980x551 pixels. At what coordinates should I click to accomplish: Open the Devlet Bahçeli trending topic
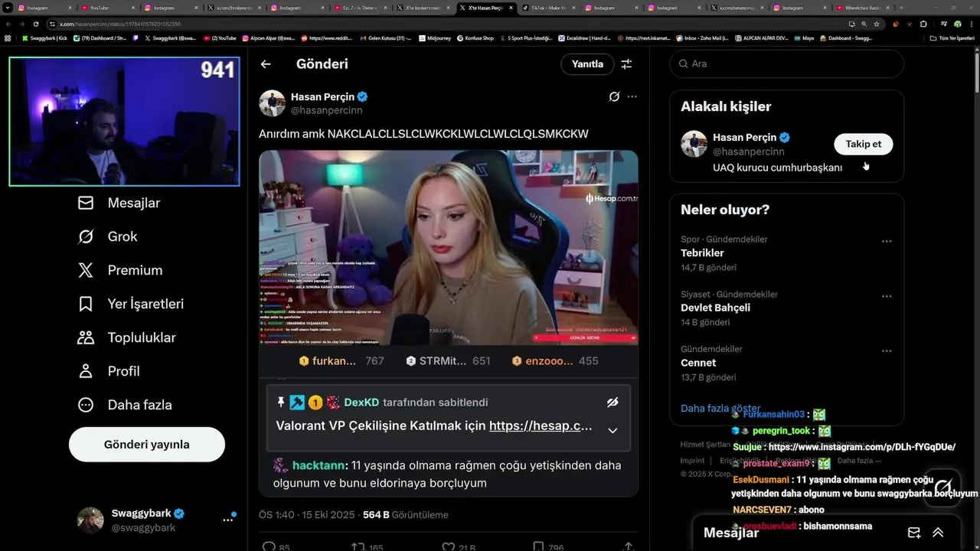pos(715,308)
